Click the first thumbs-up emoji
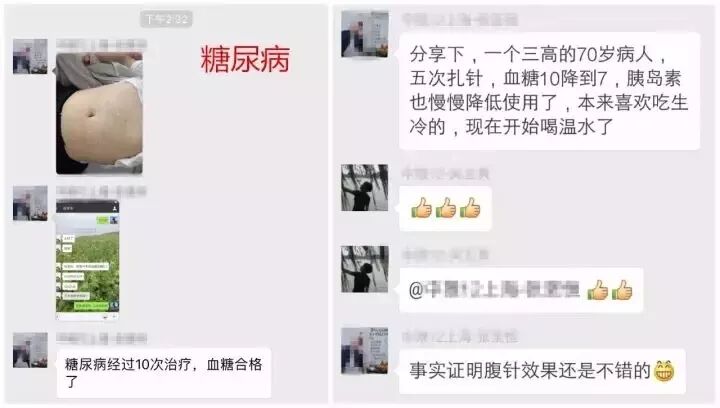The image size is (720, 408). click(x=422, y=208)
